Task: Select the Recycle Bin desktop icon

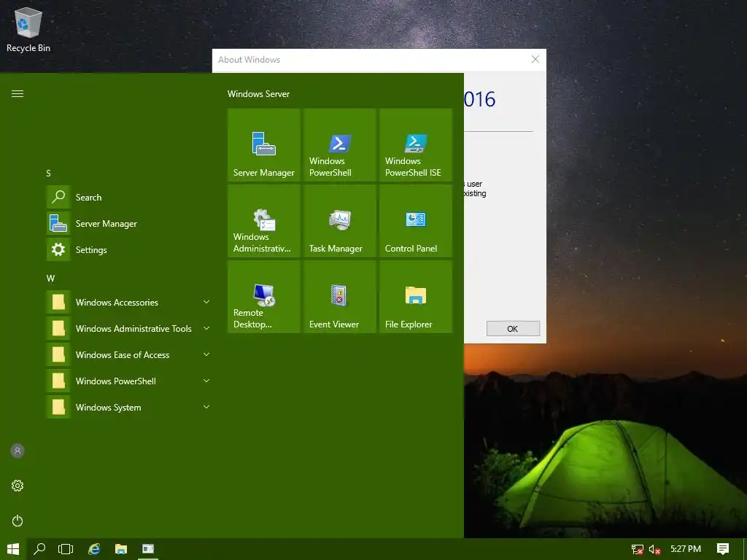Action: tap(28, 29)
